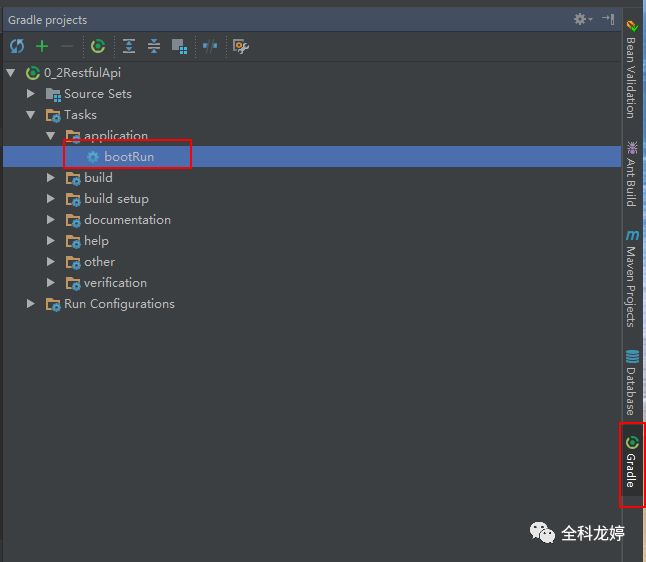
Task: Select the Run Configurations label
Action: coord(119,304)
